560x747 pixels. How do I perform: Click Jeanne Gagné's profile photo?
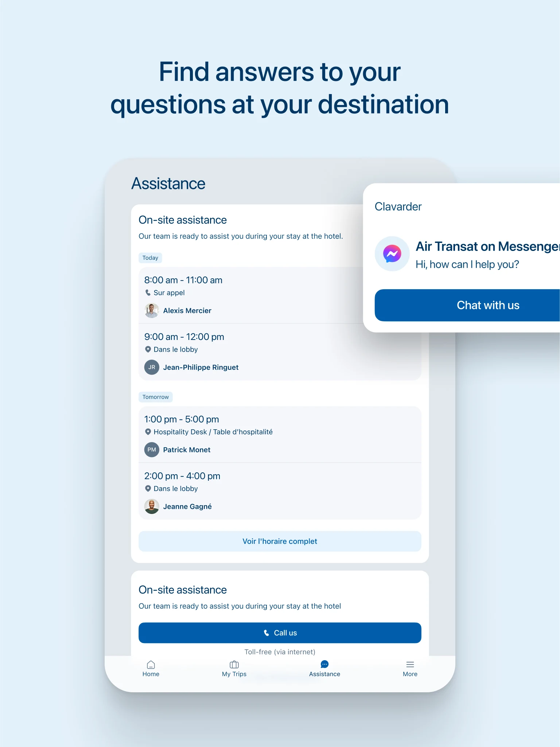(152, 507)
